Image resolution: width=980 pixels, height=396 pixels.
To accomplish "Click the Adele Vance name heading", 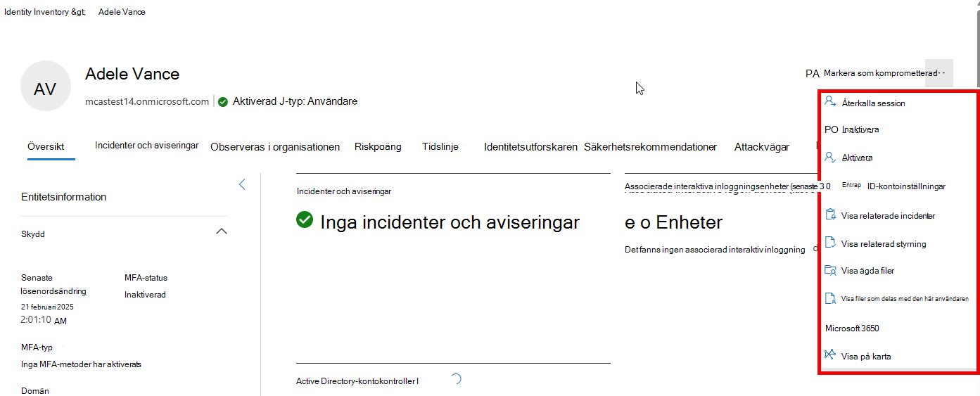I will [x=132, y=74].
